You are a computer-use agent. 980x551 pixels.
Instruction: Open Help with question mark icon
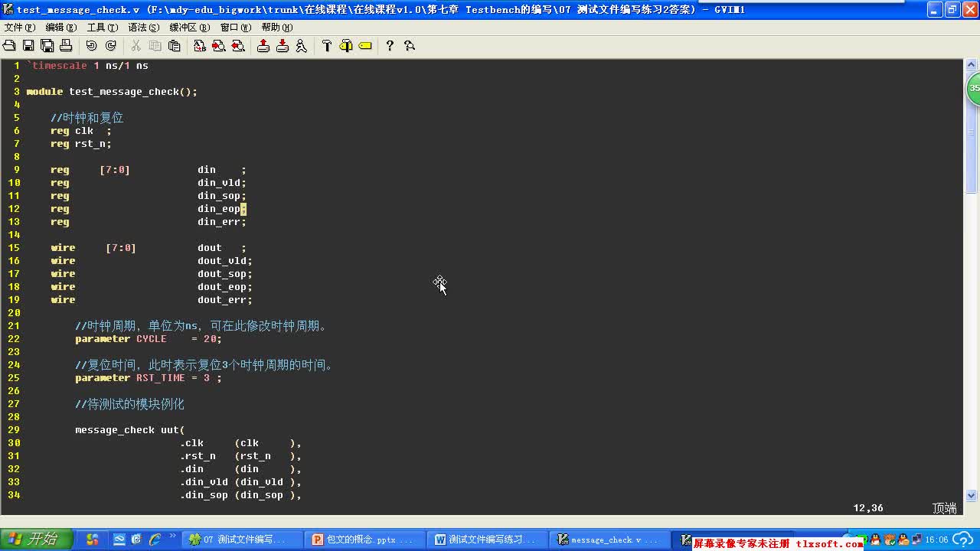pos(390,46)
